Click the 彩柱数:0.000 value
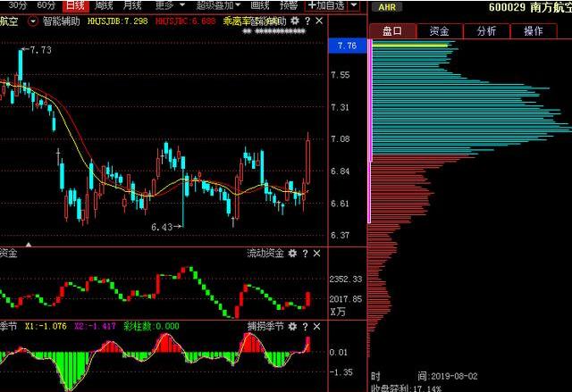572x392 pixels. pos(151,326)
